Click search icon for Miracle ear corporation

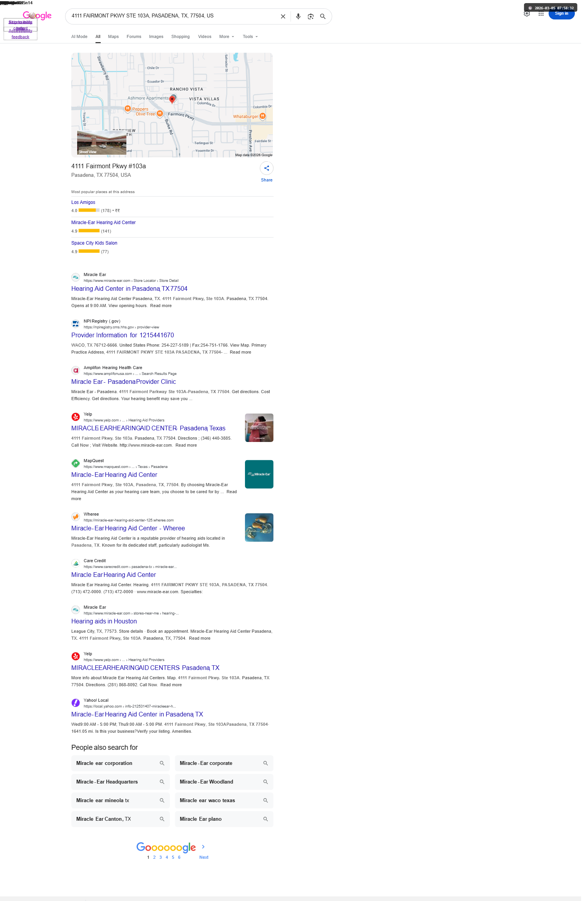tap(162, 763)
